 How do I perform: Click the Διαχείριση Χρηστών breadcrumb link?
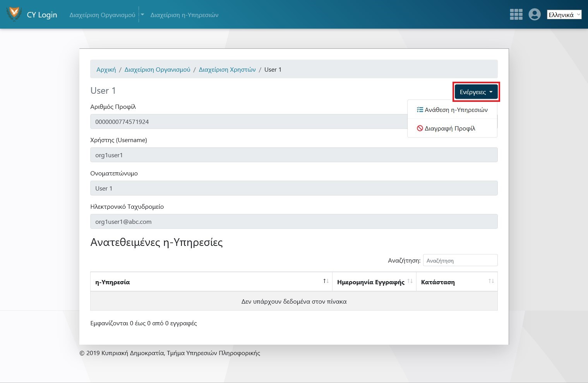(227, 70)
